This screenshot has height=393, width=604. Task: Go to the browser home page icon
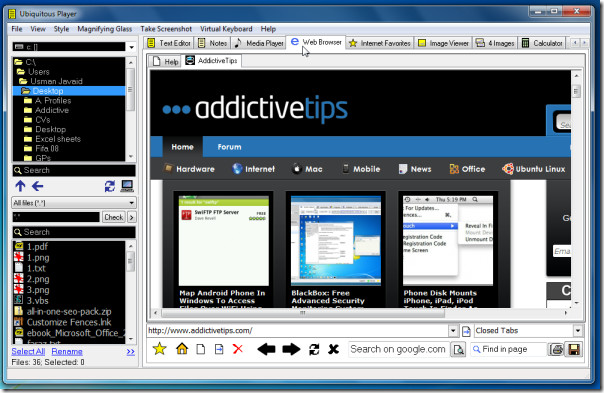(182, 349)
